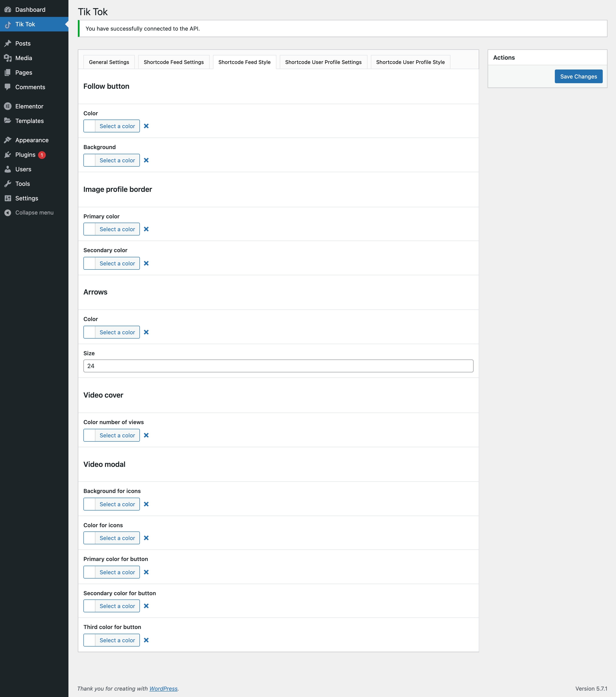Clear Third color for button
Screen dimensions: 616x697
tap(146, 640)
